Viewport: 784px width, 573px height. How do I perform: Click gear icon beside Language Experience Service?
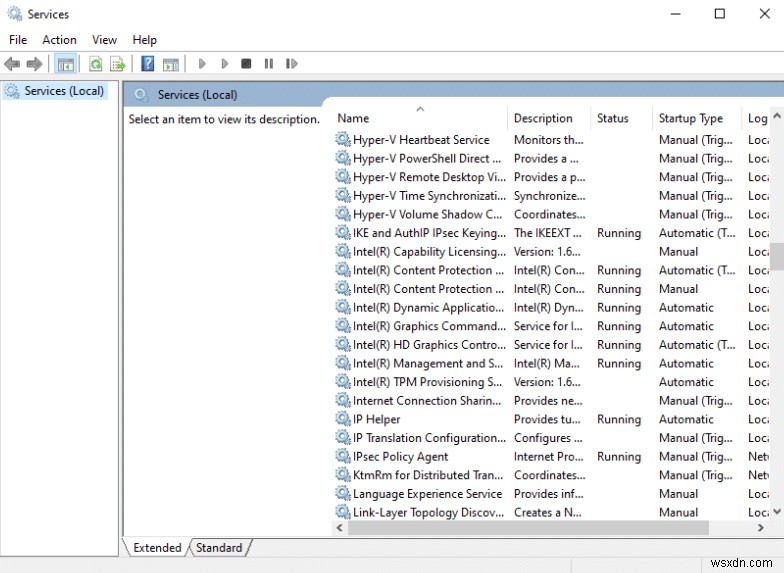(x=342, y=494)
